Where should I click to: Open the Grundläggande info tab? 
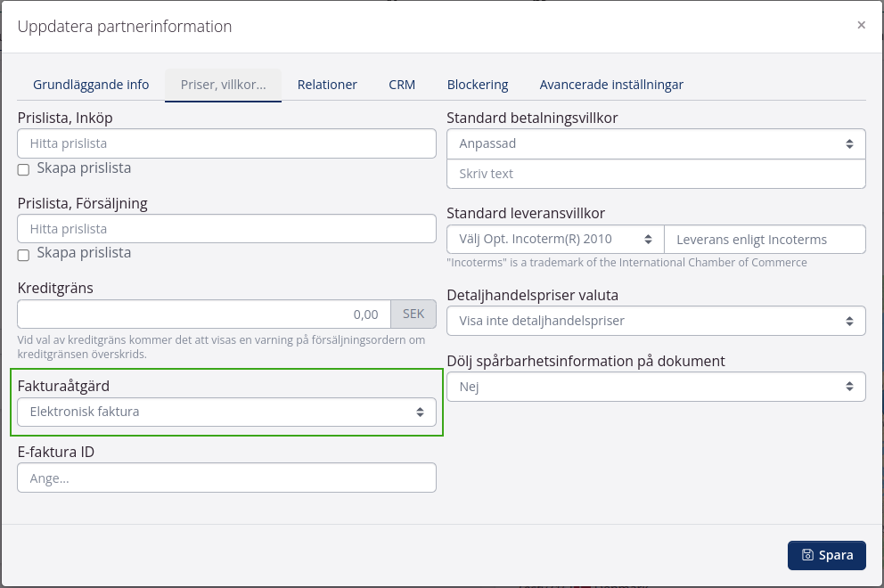point(91,85)
